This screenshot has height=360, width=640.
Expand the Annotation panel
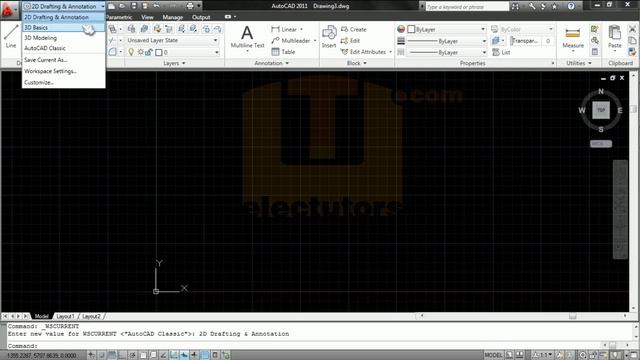point(271,63)
